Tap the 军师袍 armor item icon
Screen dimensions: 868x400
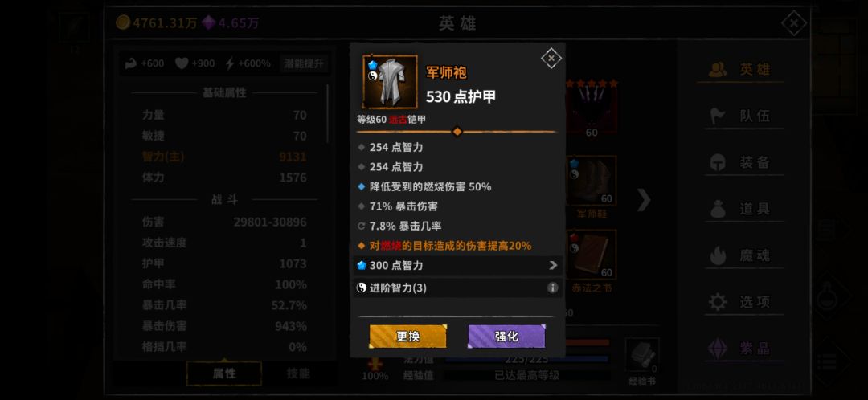click(x=390, y=81)
